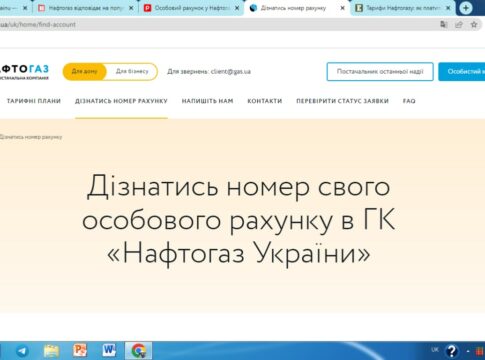Open the FAQ menu item

pos(409,101)
